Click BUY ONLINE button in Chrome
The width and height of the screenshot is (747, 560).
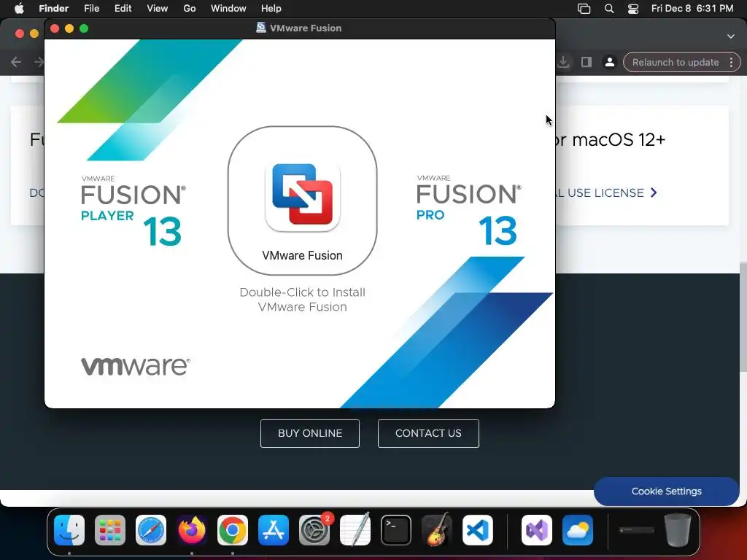click(x=309, y=433)
